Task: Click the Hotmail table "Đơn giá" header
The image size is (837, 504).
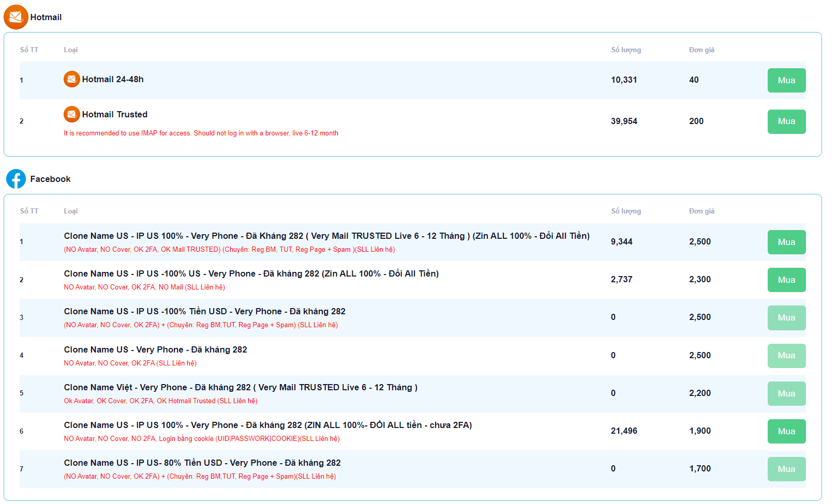Action: coord(701,50)
